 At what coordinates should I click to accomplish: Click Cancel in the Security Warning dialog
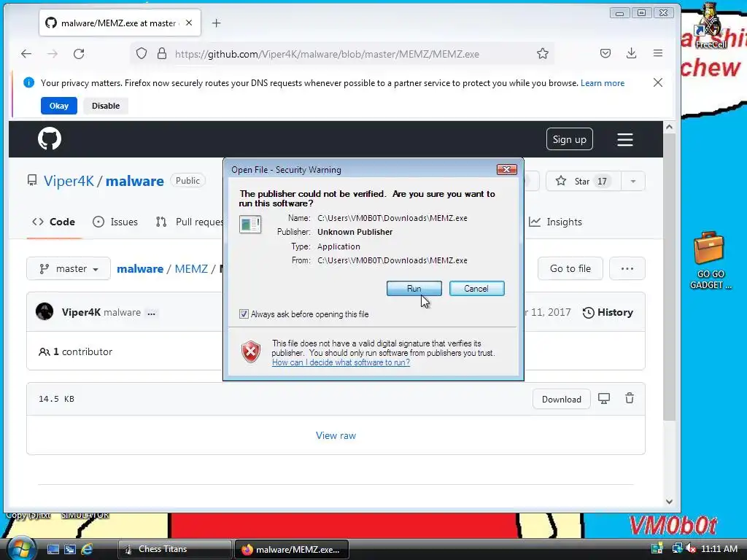[x=476, y=289]
